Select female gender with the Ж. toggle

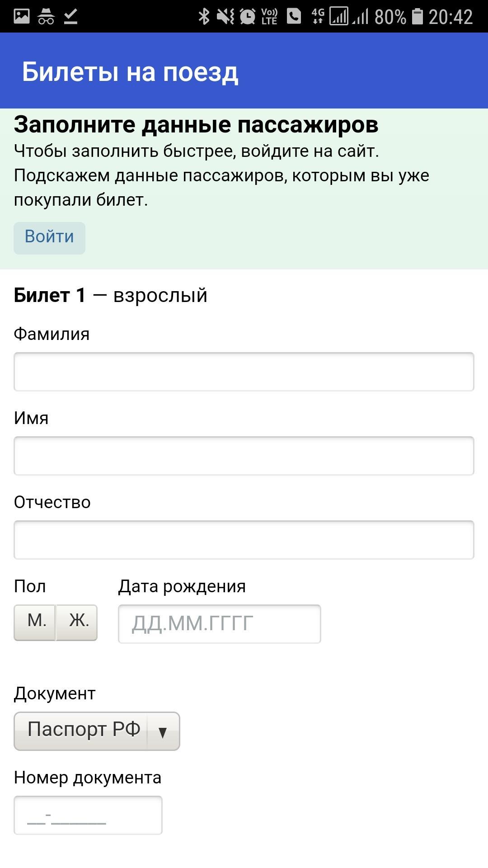[x=77, y=622]
